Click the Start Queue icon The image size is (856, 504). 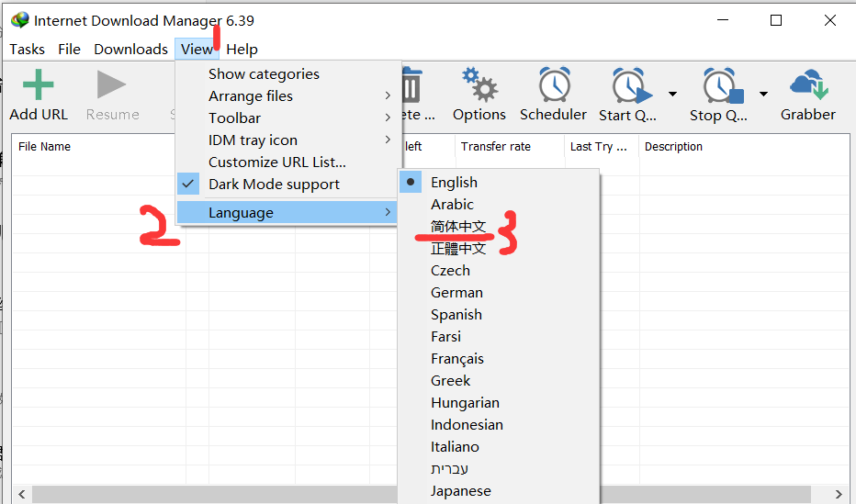[x=631, y=85]
